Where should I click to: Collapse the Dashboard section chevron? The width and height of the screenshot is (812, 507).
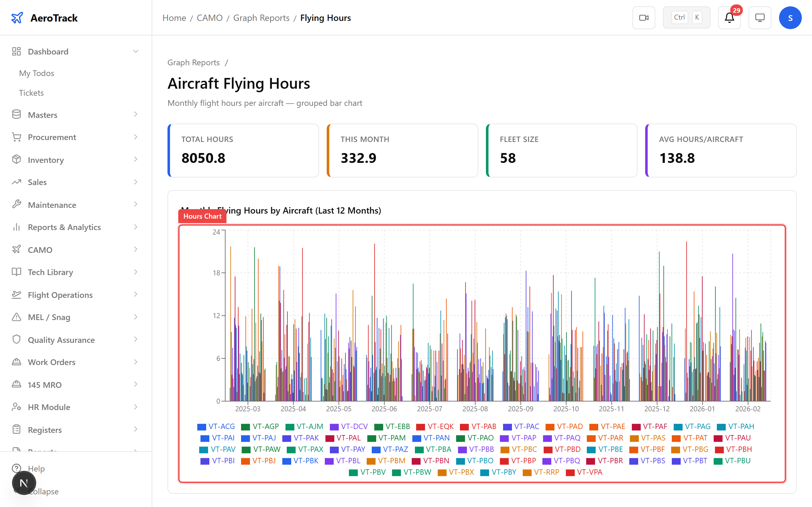coord(135,51)
